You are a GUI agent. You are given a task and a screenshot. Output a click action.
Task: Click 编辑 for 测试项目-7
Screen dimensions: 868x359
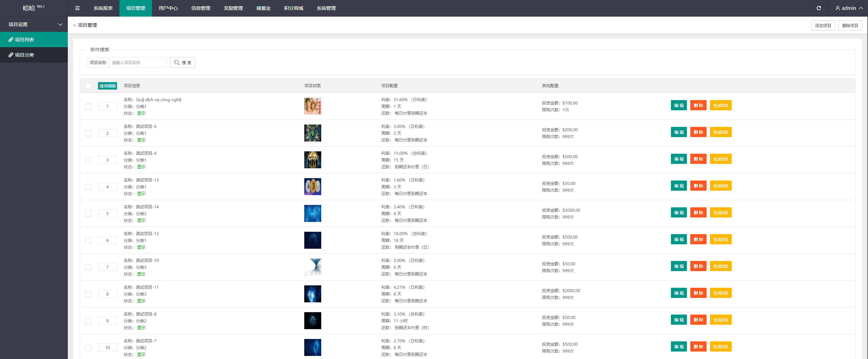(679, 346)
